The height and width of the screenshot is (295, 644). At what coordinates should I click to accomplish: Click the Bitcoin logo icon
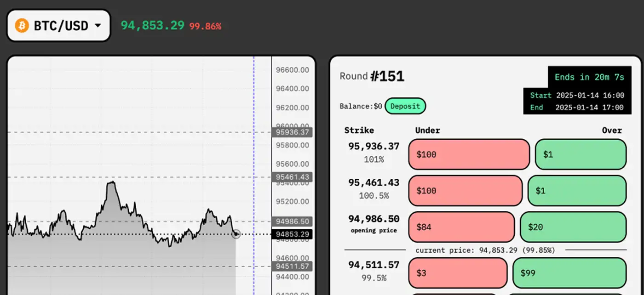click(22, 25)
